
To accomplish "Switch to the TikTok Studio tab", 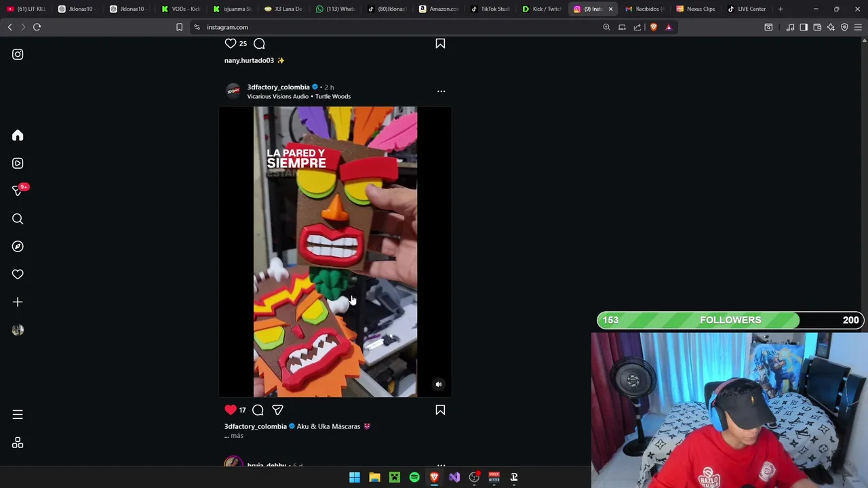I will pyautogui.click(x=490, y=9).
